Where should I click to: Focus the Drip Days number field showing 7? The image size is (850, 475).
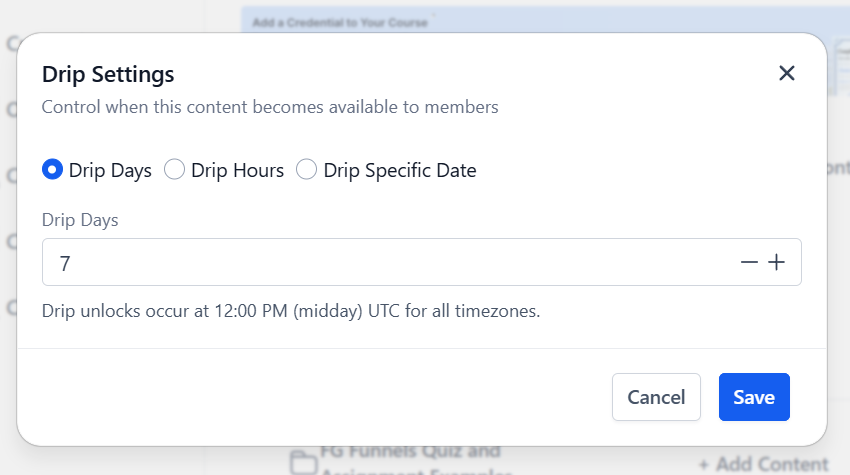(x=388, y=262)
